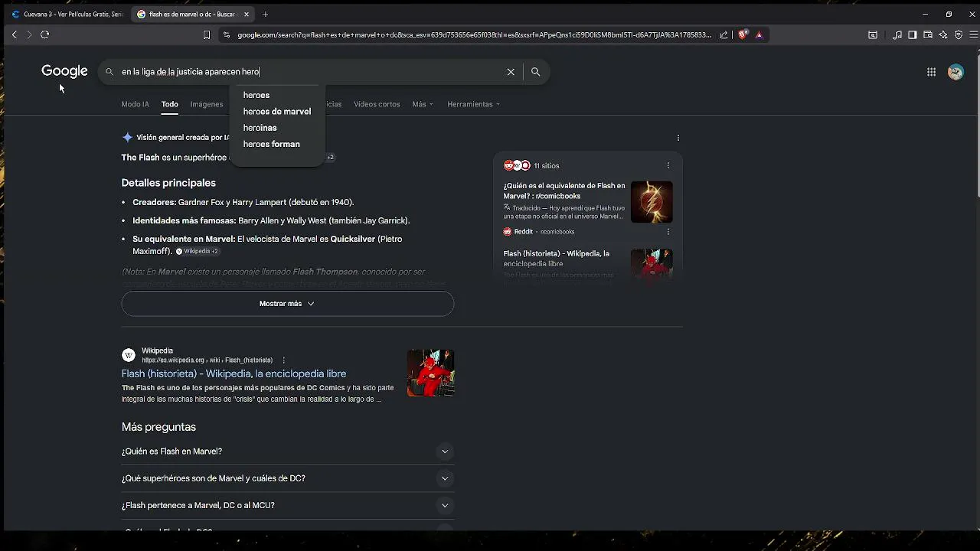Screen dimensions: 980x551
Task: Toggle the browser sidebar panel icon
Action: [x=913, y=34]
